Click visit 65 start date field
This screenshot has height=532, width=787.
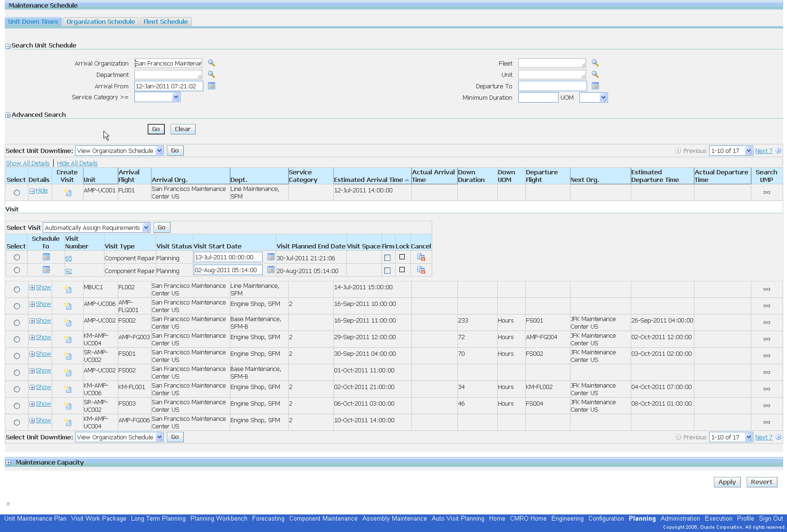click(228, 257)
